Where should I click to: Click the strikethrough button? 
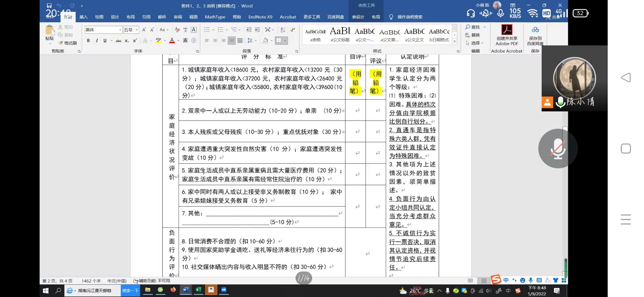click(x=118, y=41)
